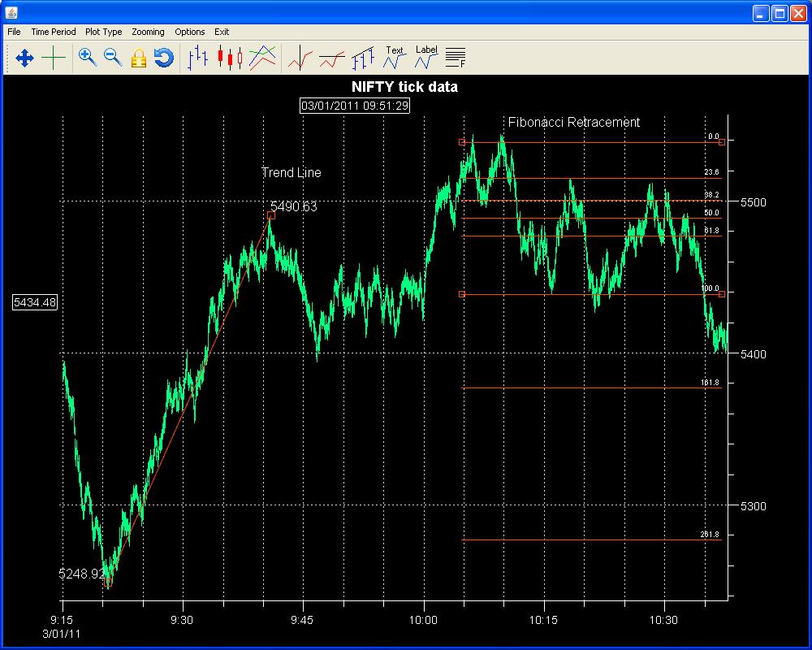Click the trend line handle at 5490.63
Viewport: 812px width, 650px height.
tap(271, 215)
